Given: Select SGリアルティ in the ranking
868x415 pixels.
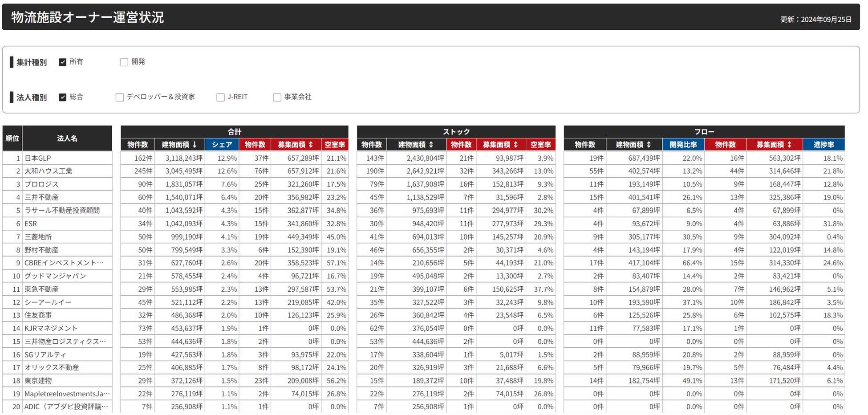Looking at the screenshot, I should (45, 355).
